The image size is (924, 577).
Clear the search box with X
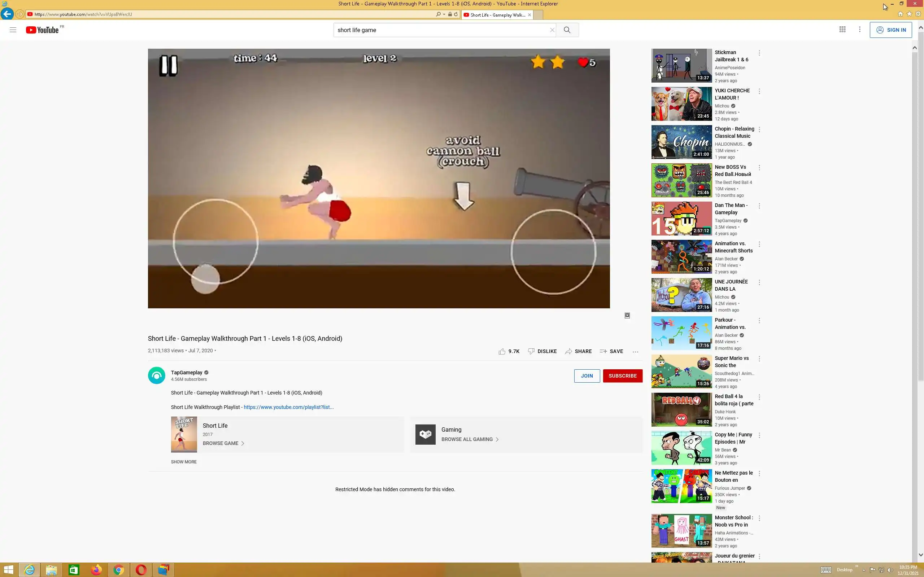pos(552,30)
